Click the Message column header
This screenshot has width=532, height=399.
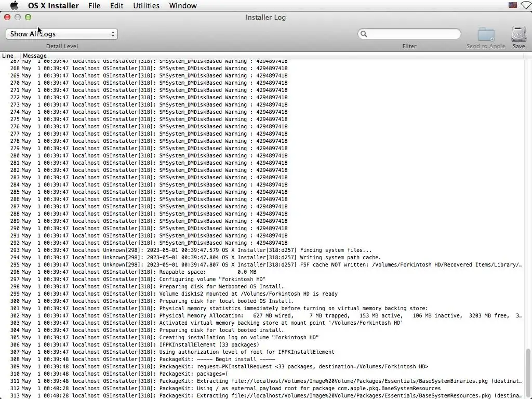(35, 56)
